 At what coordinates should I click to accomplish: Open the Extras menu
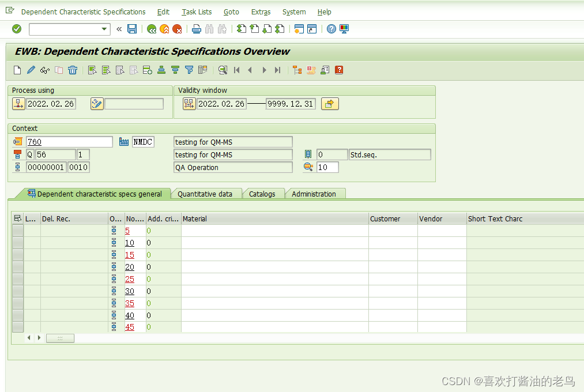coord(261,12)
